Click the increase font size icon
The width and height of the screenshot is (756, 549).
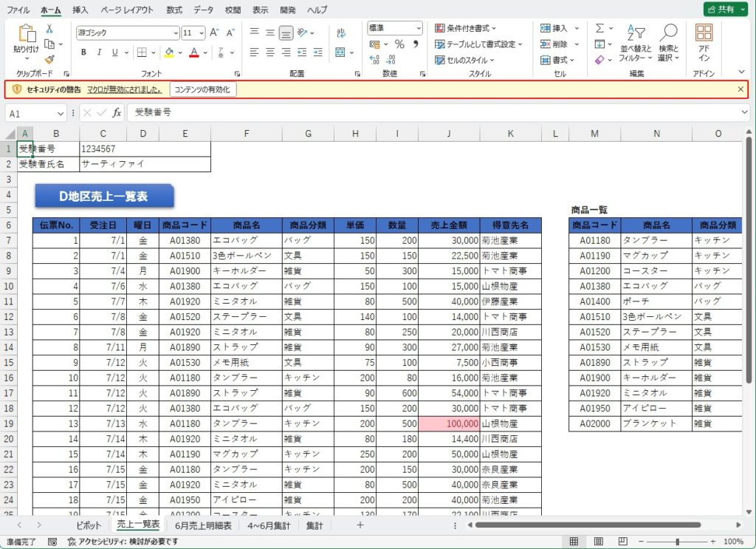click(x=214, y=33)
